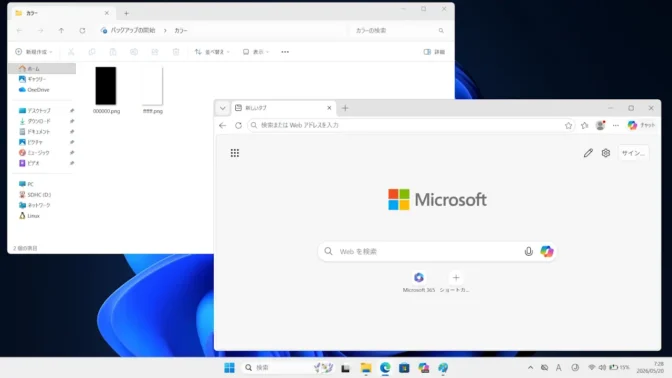The image size is (672, 378).
Task: Click the Cut scissors icon in Explorer
Action: [x=71, y=52]
